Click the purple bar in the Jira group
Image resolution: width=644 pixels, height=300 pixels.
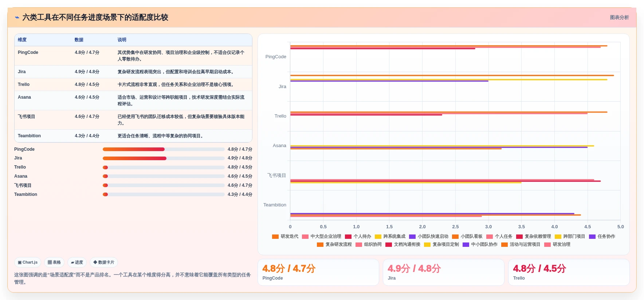pos(389,81)
